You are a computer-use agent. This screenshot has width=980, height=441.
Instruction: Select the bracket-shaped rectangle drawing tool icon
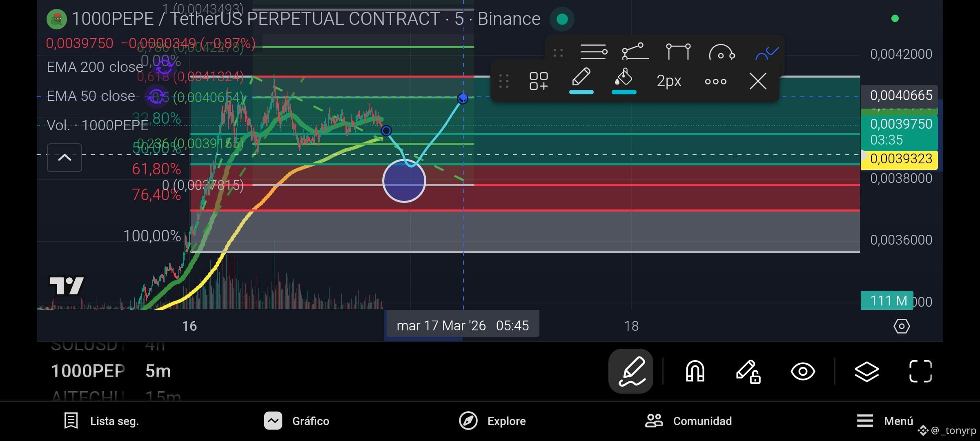pyautogui.click(x=678, y=52)
